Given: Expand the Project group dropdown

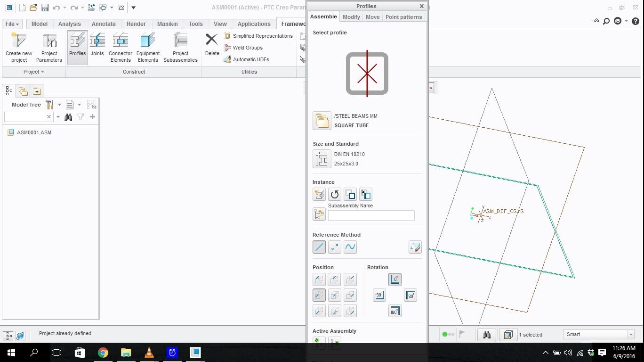Looking at the screenshot, I should (34, 72).
